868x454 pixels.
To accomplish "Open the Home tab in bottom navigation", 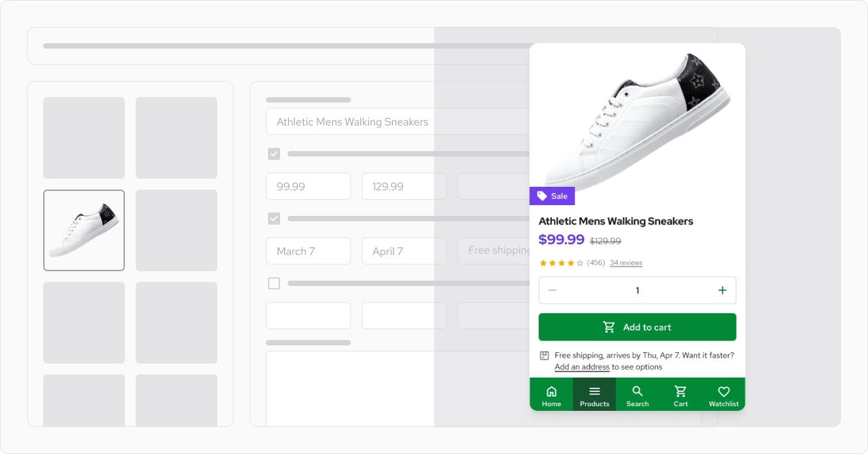I will pos(551,395).
